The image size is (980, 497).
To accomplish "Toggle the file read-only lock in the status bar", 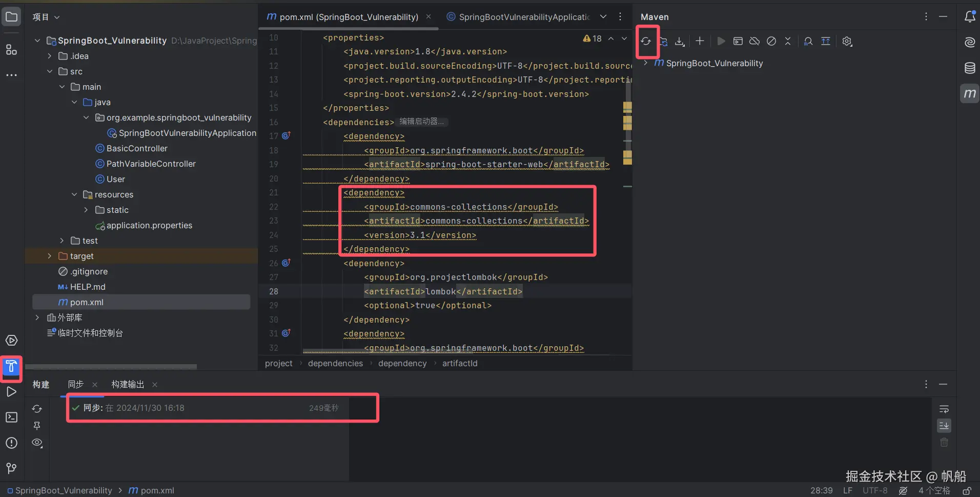I will (967, 491).
